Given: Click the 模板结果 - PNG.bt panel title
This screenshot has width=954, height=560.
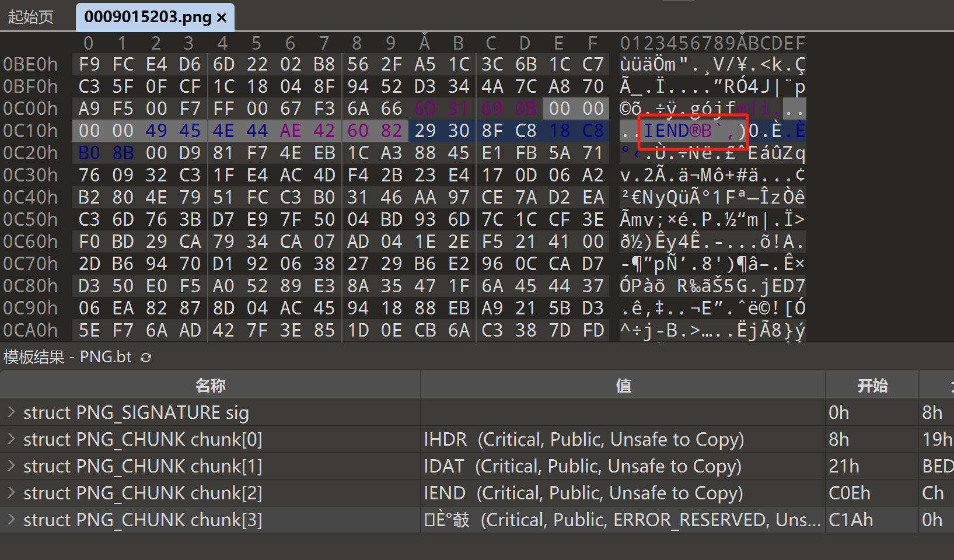Looking at the screenshot, I should pyautogui.click(x=68, y=357).
